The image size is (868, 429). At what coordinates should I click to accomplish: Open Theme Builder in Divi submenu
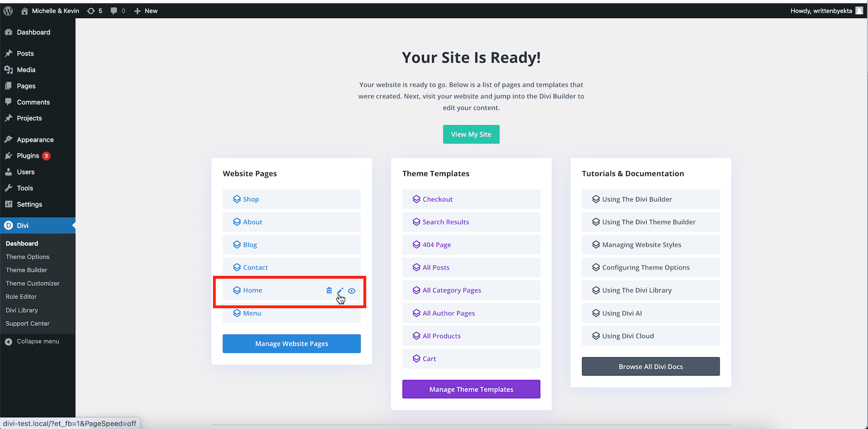point(27,270)
